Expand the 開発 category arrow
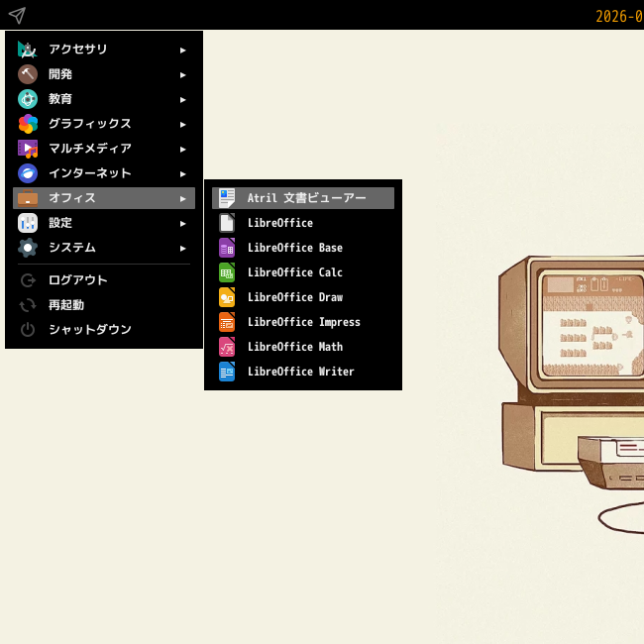Image resolution: width=644 pixels, height=644 pixels. click(182, 74)
